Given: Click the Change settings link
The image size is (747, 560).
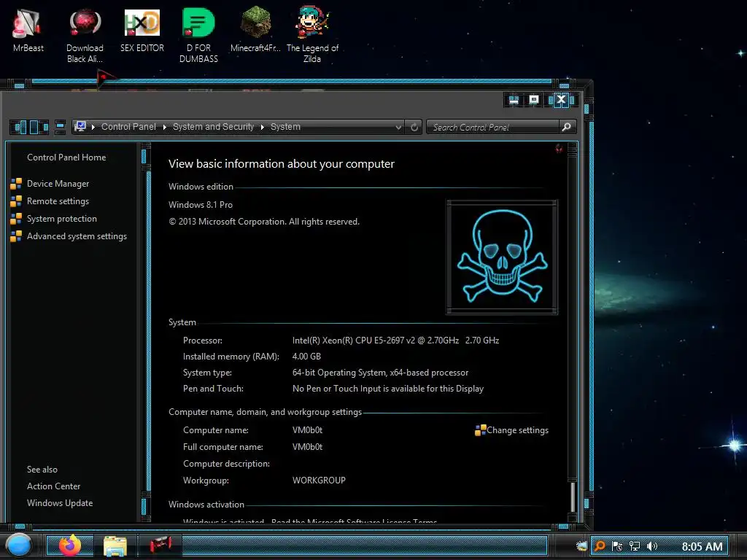Looking at the screenshot, I should tap(517, 430).
